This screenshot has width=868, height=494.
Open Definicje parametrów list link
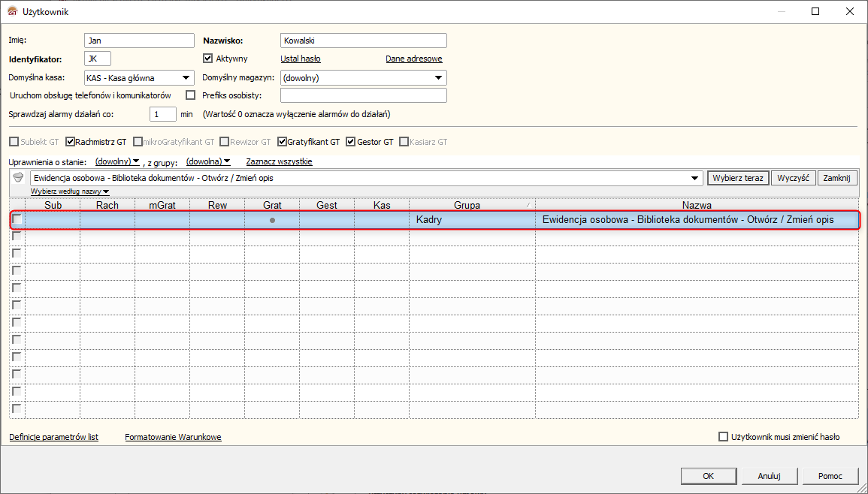click(x=53, y=437)
